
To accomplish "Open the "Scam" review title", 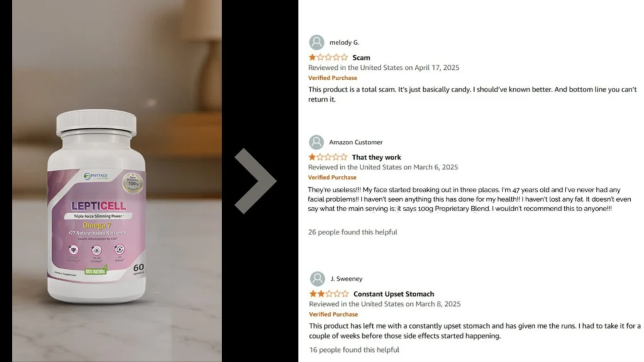I will pyautogui.click(x=361, y=57).
